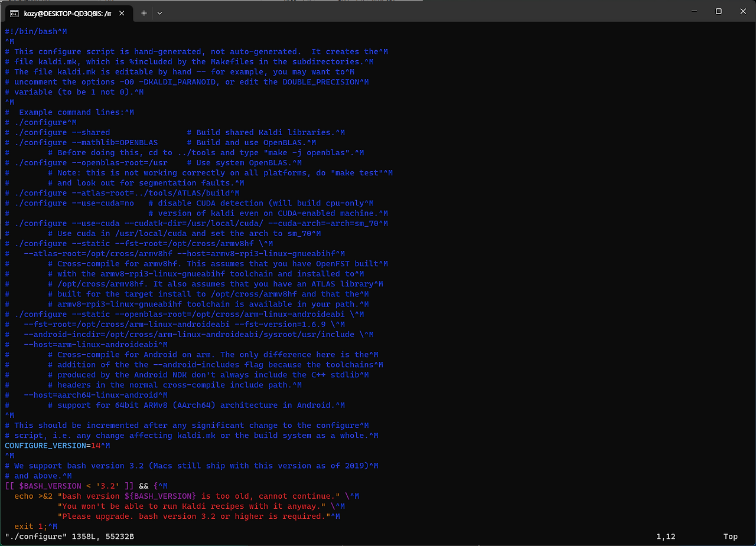Maximize the terminal window
This screenshot has width=756, height=546.
click(718, 11)
